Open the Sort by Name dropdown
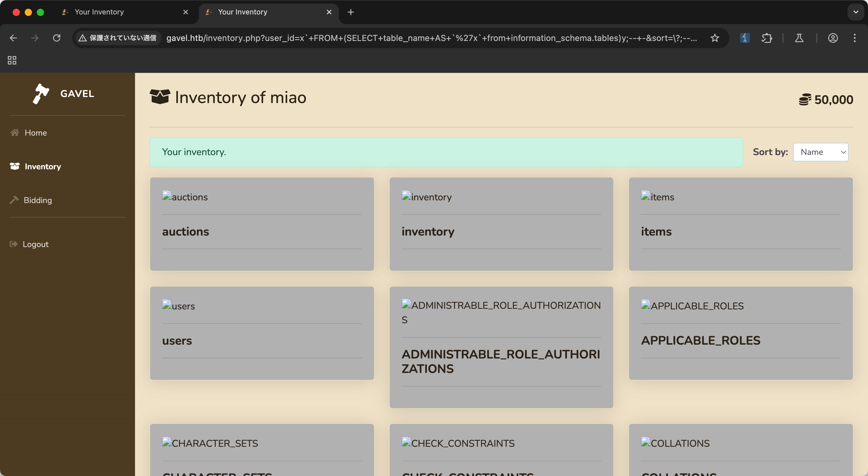 pos(820,152)
